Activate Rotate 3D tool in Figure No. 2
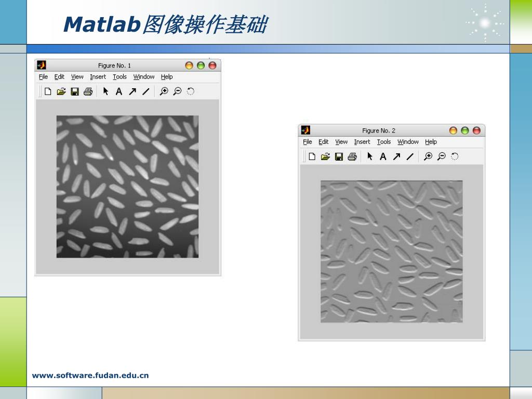Screen dimensions: 532x399 [x=455, y=156]
